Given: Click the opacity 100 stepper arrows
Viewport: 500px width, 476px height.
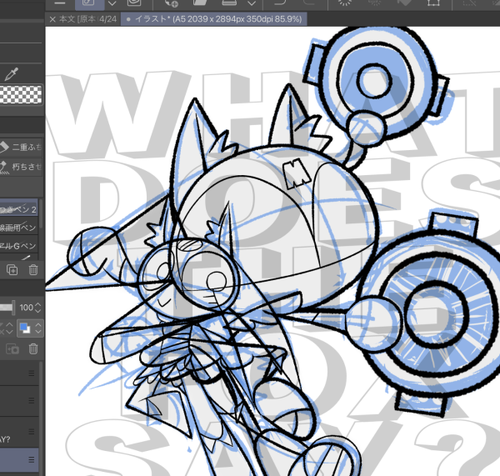Looking at the screenshot, I should 38,307.
